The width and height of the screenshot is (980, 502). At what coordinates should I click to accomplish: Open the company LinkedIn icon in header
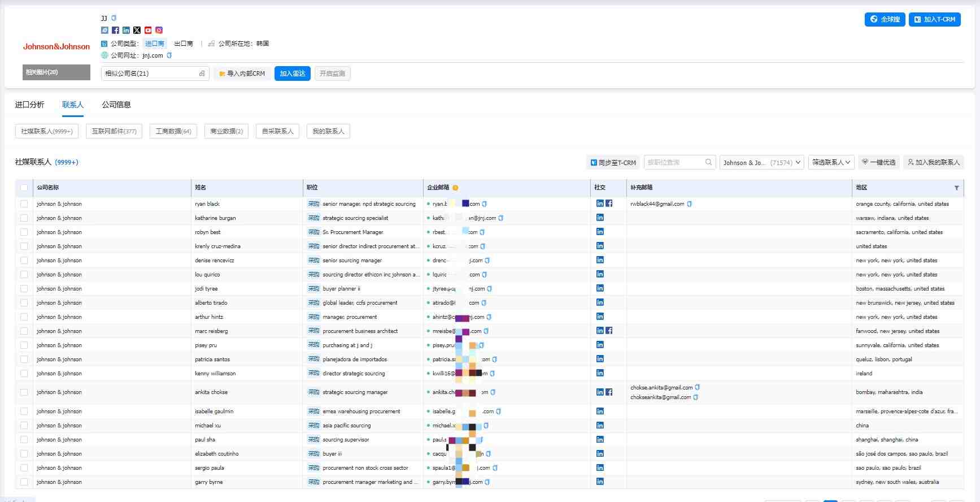[x=126, y=31]
